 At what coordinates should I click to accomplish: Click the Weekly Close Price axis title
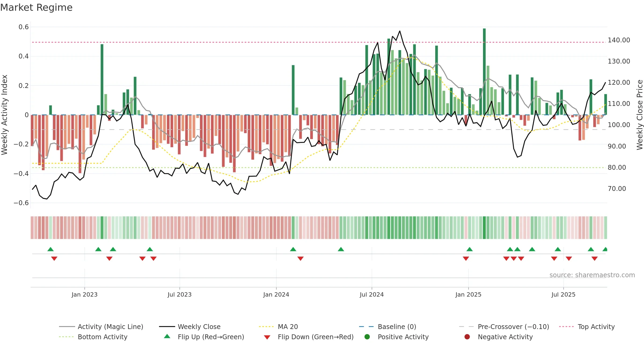[x=640, y=115]
